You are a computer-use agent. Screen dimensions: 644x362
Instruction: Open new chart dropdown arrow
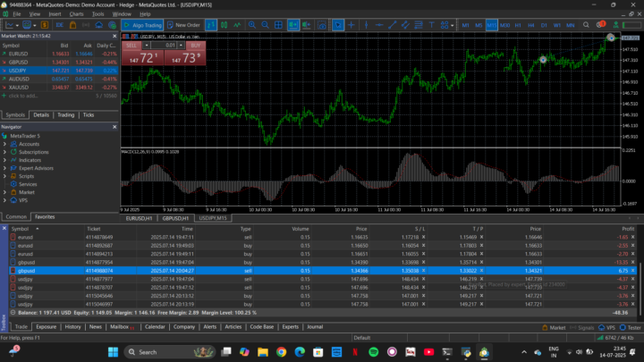pyautogui.click(x=17, y=25)
